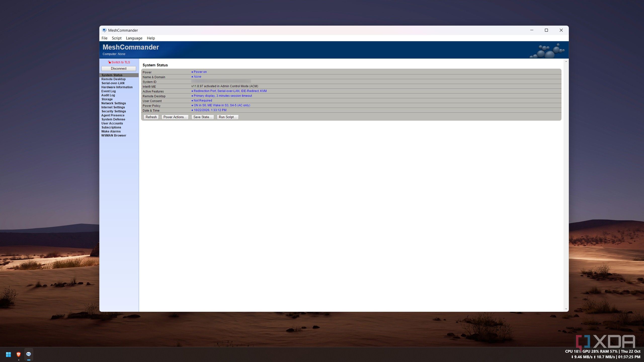The image size is (644, 362).
Task: Select System Status in the sidebar
Action: coord(119,75)
